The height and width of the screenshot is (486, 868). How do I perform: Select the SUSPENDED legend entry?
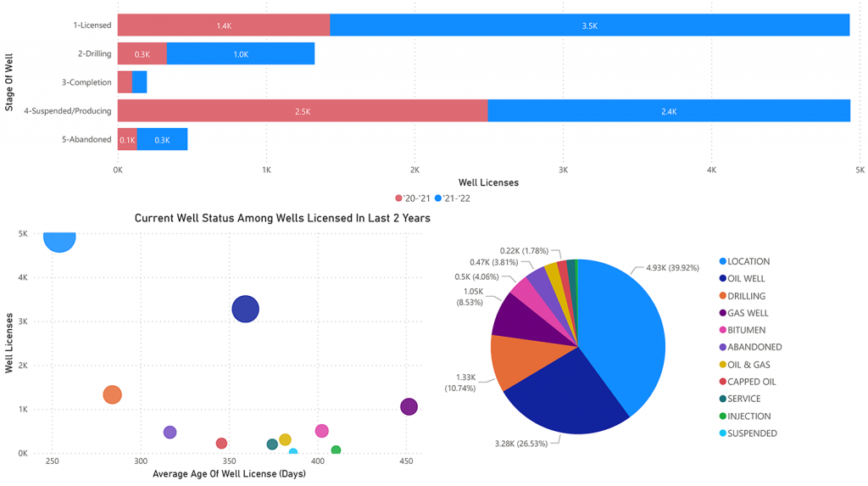pyautogui.click(x=748, y=433)
